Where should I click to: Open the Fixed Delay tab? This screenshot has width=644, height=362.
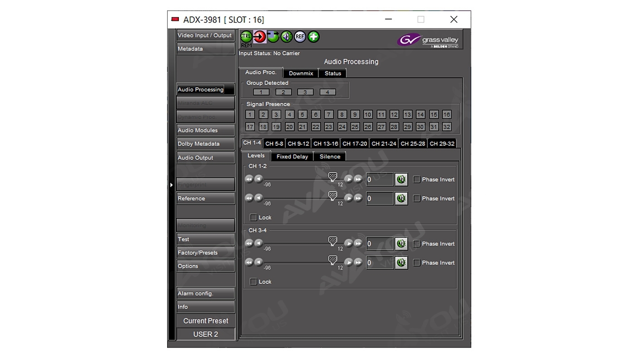click(x=292, y=157)
